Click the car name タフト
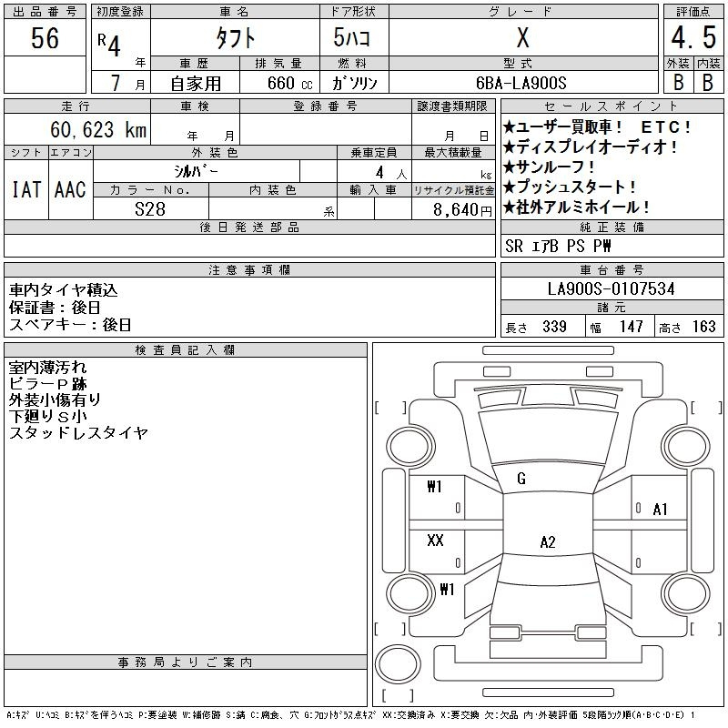 click(236, 37)
